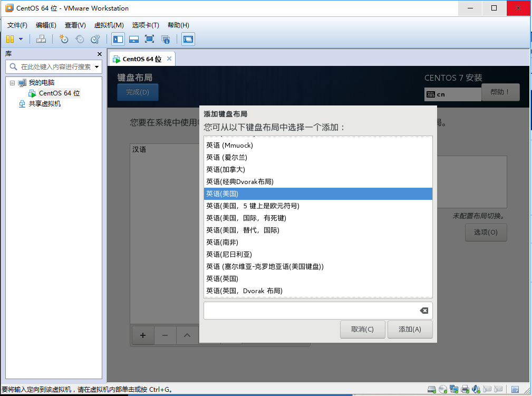The height and width of the screenshot is (396, 532).
Task: Open the 查看(V) menu
Action: pyautogui.click(x=75, y=25)
